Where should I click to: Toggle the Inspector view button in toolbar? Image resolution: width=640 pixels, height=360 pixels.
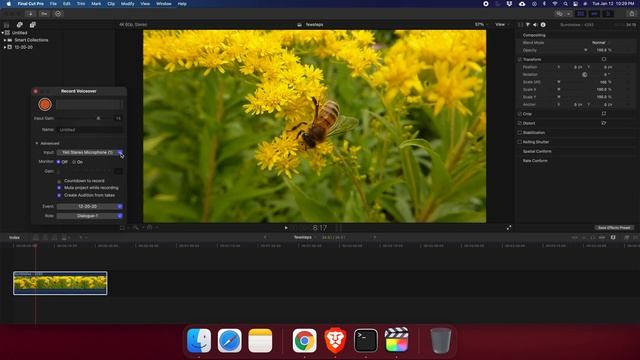(x=608, y=14)
